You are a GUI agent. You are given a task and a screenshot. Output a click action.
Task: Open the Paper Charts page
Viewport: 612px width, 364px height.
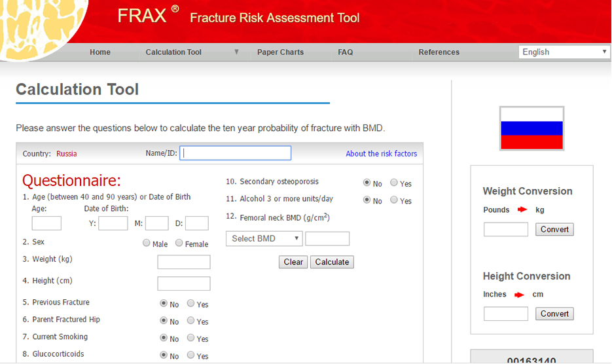[x=280, y=52]
